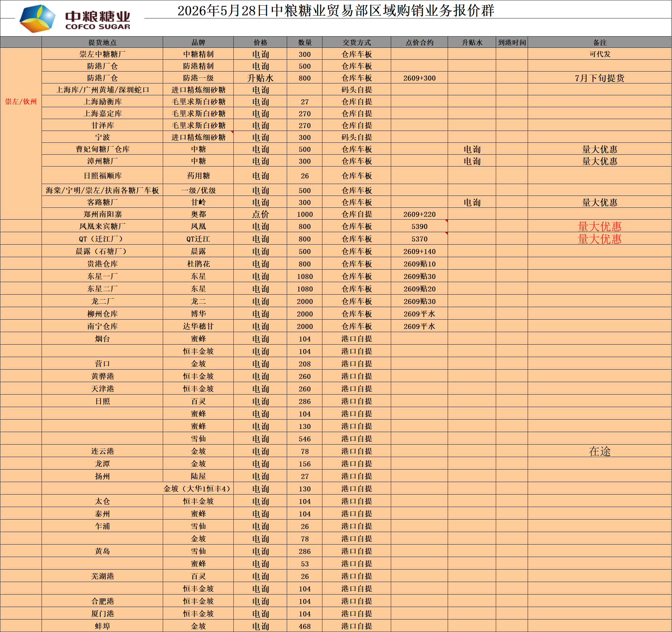Select the 黄骅港 location cell
Image resolution: width=672 pixels, height=632 pixels.
(x=102, y=376)
